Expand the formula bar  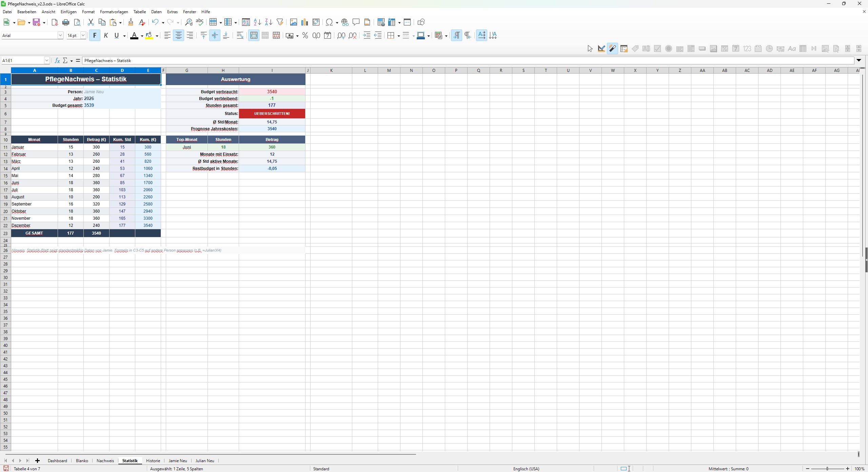point(859,60)
